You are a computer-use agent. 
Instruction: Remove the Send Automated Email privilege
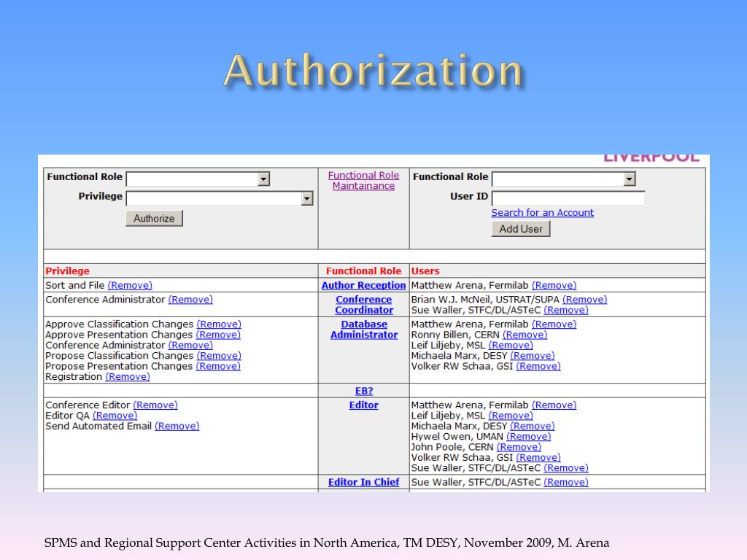click(177, 426)
